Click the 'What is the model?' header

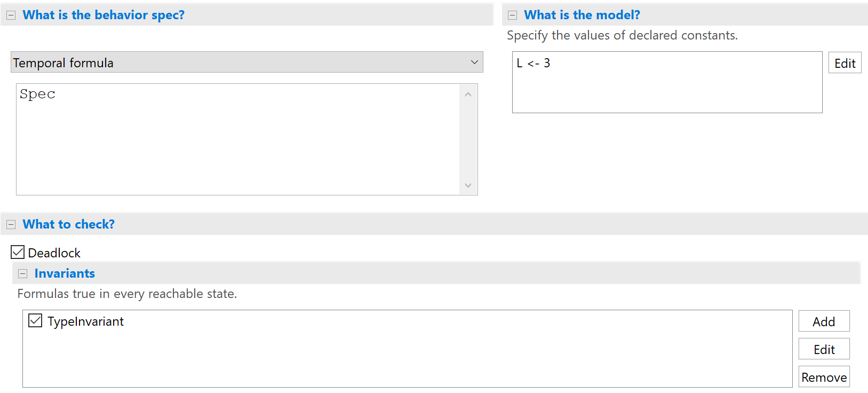[x=582, y=15]
